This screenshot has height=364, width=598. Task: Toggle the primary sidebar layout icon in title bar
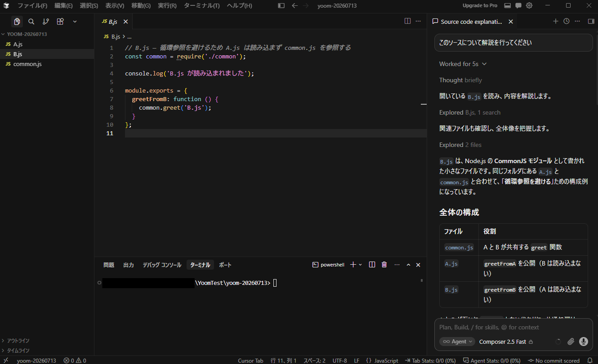[281, 6]
